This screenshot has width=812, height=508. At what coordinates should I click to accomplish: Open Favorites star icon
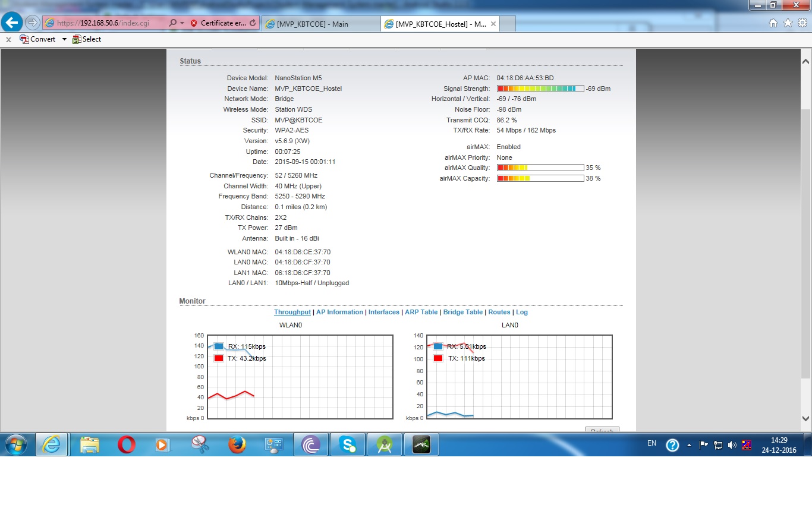(788, 23)
